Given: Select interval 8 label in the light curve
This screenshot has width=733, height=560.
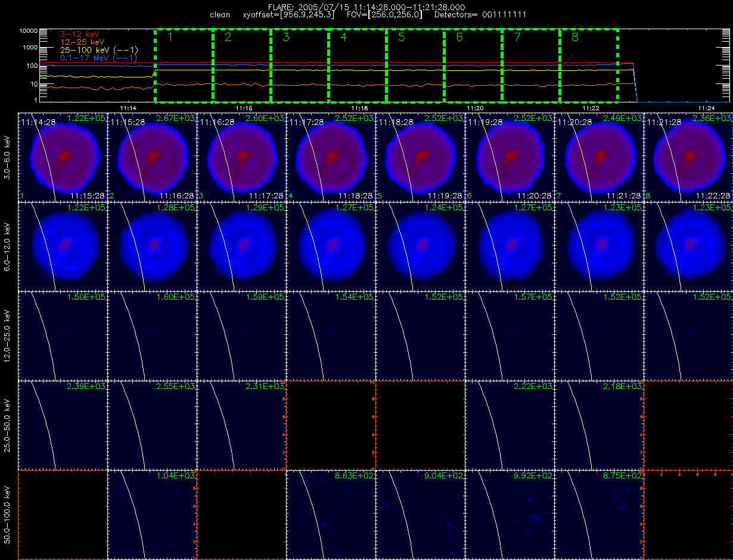Looking at the screenshot, I should 574,38.
